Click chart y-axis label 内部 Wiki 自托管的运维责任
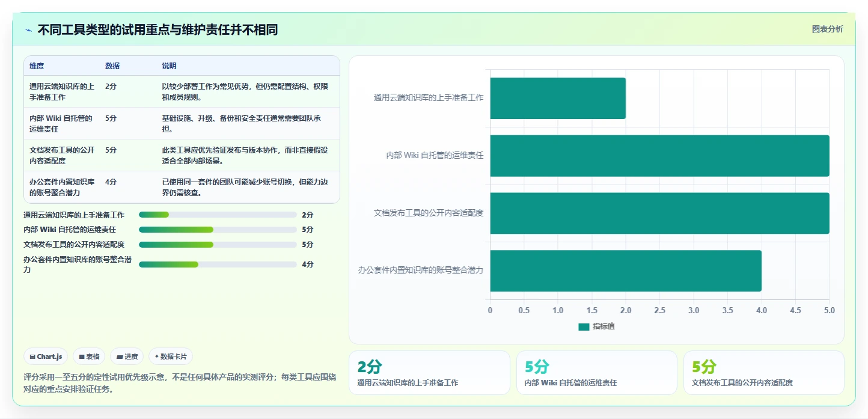 tap(435, 155)
